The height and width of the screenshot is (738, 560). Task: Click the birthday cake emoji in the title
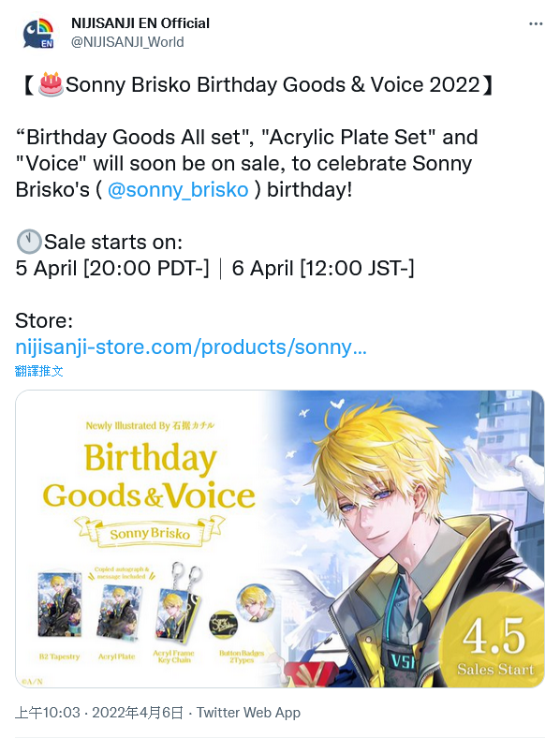(51, 84)
